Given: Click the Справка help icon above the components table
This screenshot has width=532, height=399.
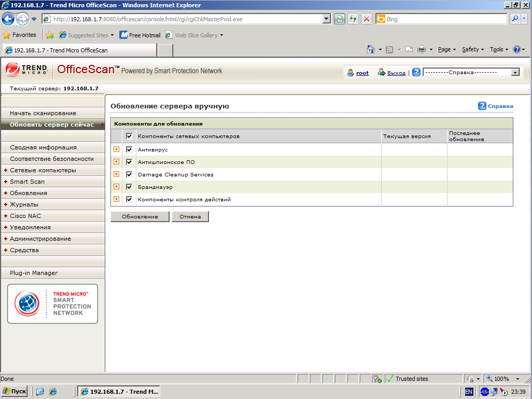Looking at the screenshot, I should [482, 106].
